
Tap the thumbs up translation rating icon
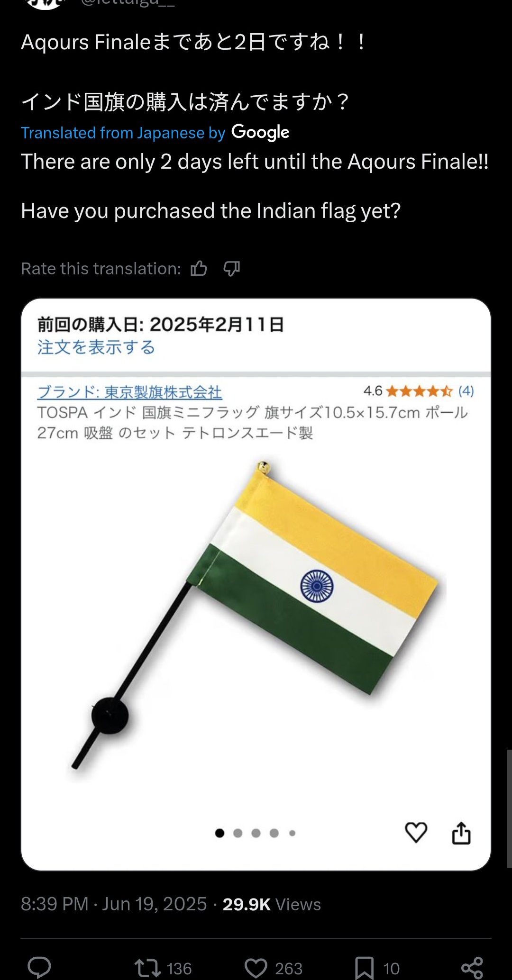tap(199, 268)
